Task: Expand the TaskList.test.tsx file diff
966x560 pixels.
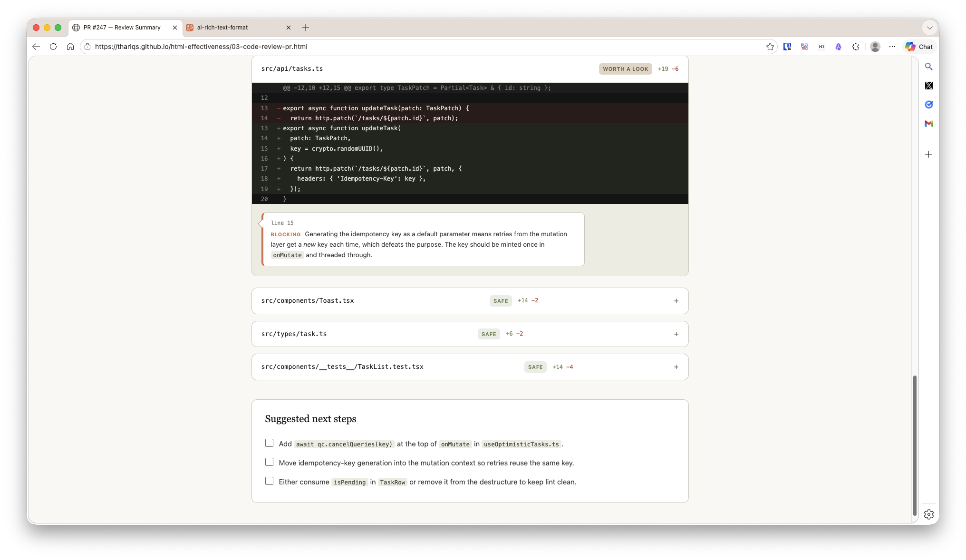Action: point(470,367)
